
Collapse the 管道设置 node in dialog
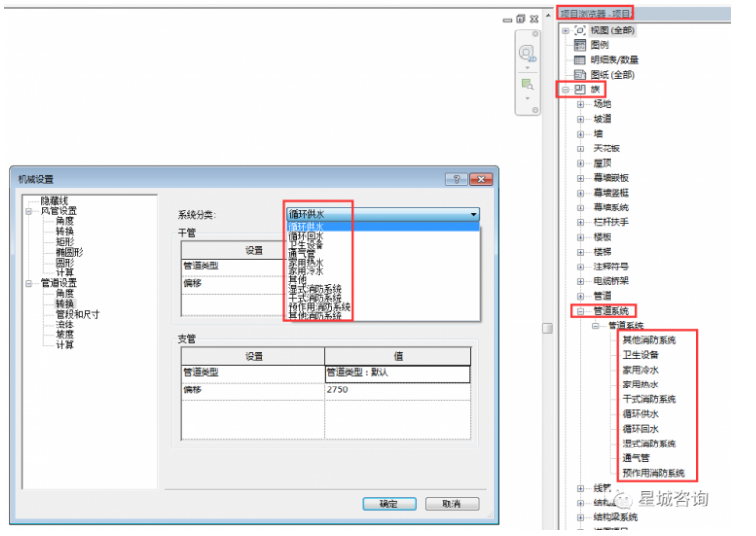point(29,283)
